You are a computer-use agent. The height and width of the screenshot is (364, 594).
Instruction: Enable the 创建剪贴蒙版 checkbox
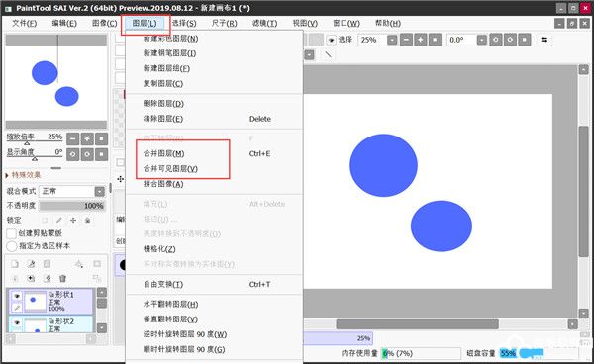click(12, 233)
